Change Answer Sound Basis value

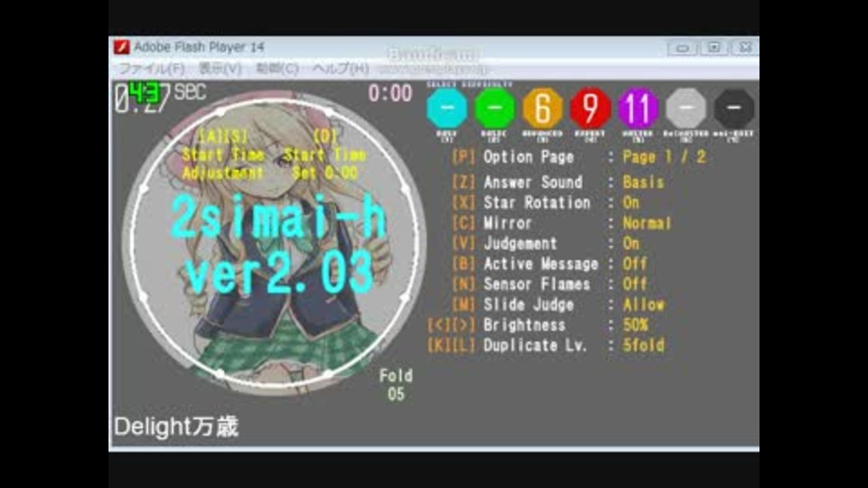(x=643, y=182)
